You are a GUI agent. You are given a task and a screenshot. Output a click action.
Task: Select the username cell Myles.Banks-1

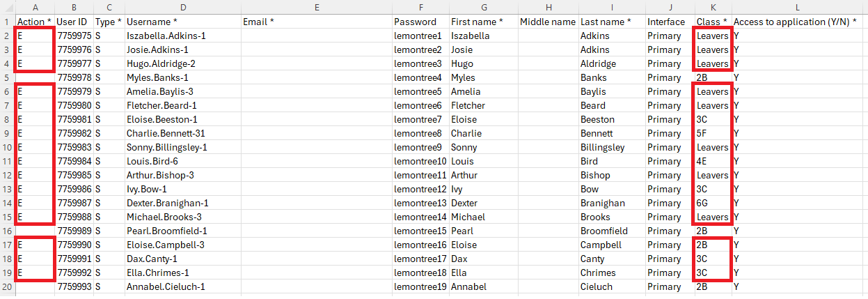pos(158,77)
